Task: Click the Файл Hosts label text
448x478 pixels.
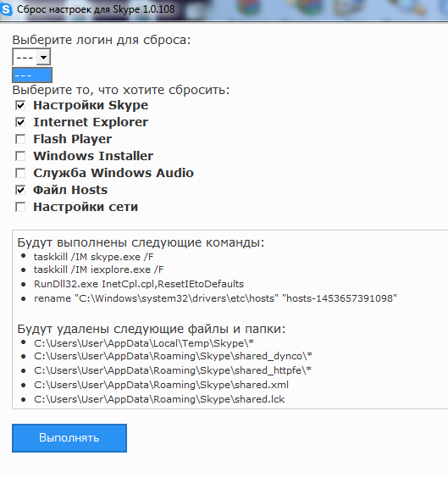Action: tap(70, 190)
